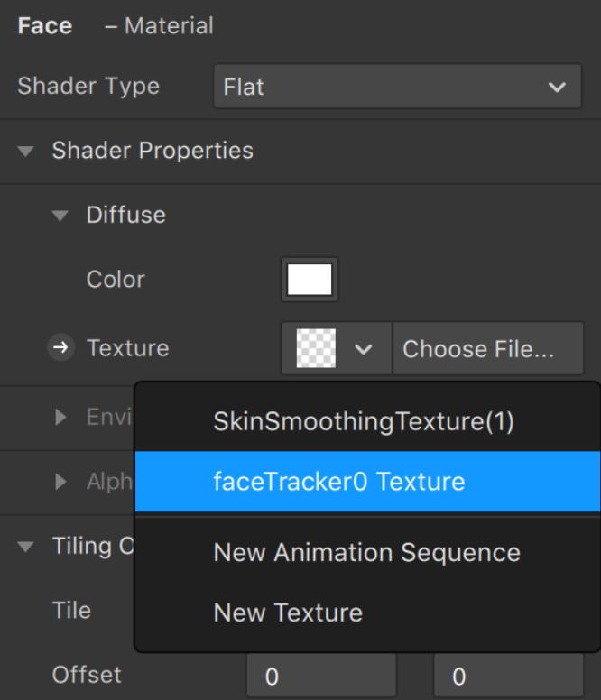This screenshot has width=601, height=700.
Task: Click the Shader Properties heading label
Action: click(x=153, y=150)
